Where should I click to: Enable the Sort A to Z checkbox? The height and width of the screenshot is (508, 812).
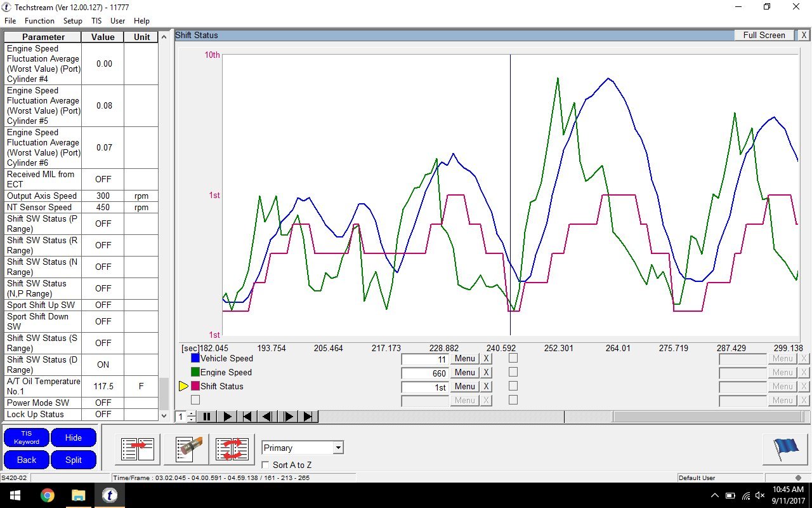pyautogui.click(x=266, y=465)
